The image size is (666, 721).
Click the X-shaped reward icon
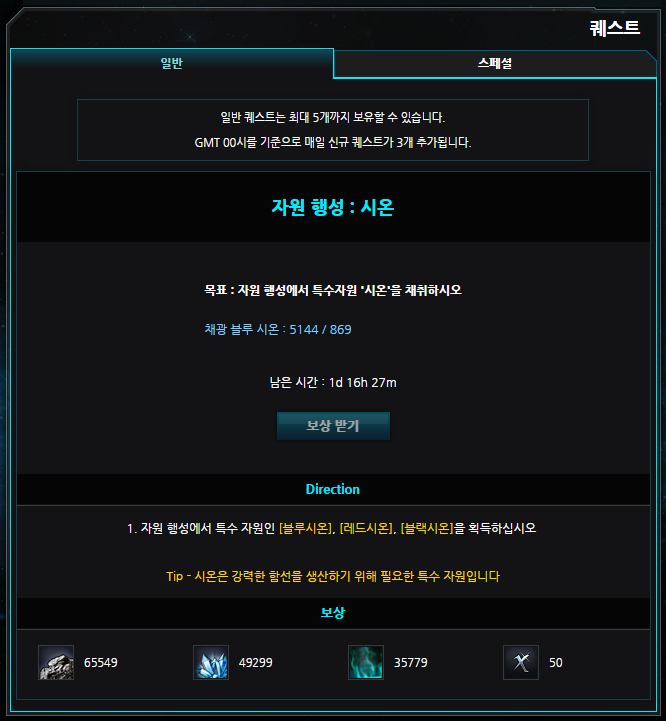coord(521,662)
